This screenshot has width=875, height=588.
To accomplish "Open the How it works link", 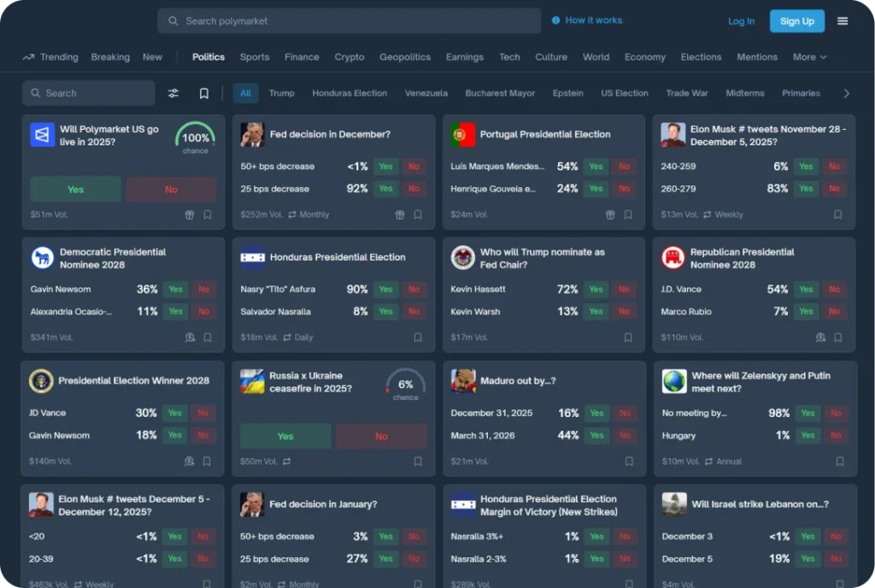I will 593,20.
